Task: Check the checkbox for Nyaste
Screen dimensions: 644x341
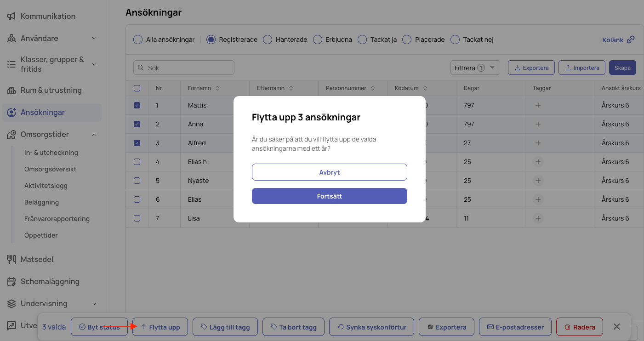Action: tap(137, 181)
